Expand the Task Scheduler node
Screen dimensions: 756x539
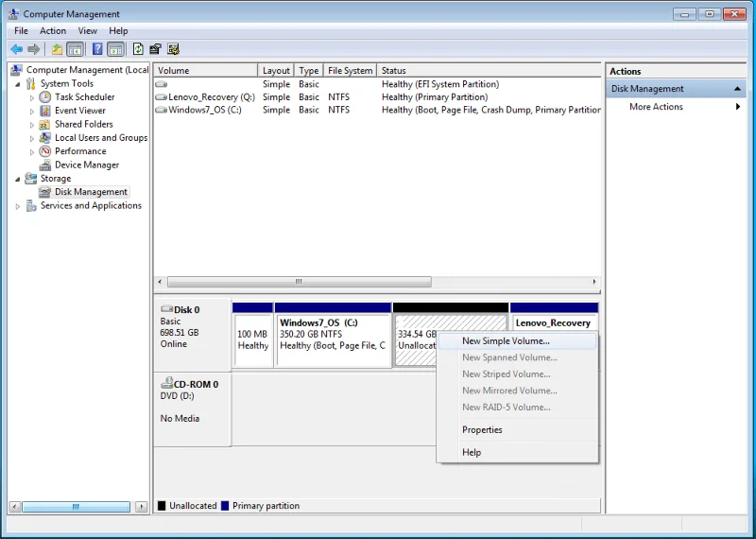pyautogui.click(x=32, y=97)
